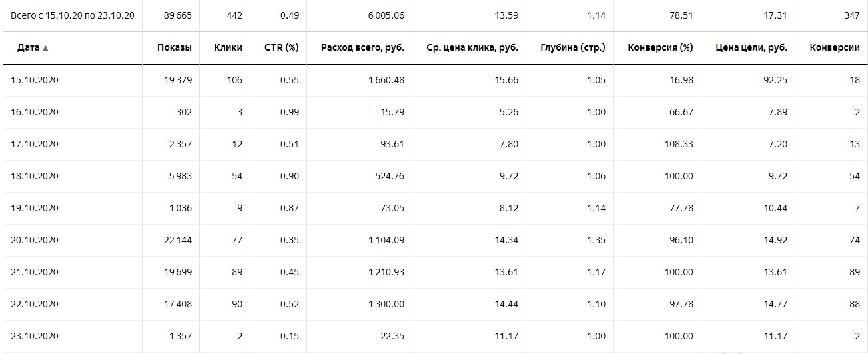868x354 pixels.
Task: Select the 15.10.2020 date row
Action: [35, 80]
